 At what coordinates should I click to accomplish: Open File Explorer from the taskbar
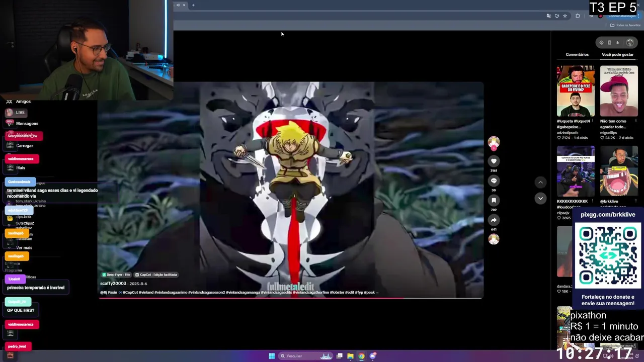tap(350, 356)
